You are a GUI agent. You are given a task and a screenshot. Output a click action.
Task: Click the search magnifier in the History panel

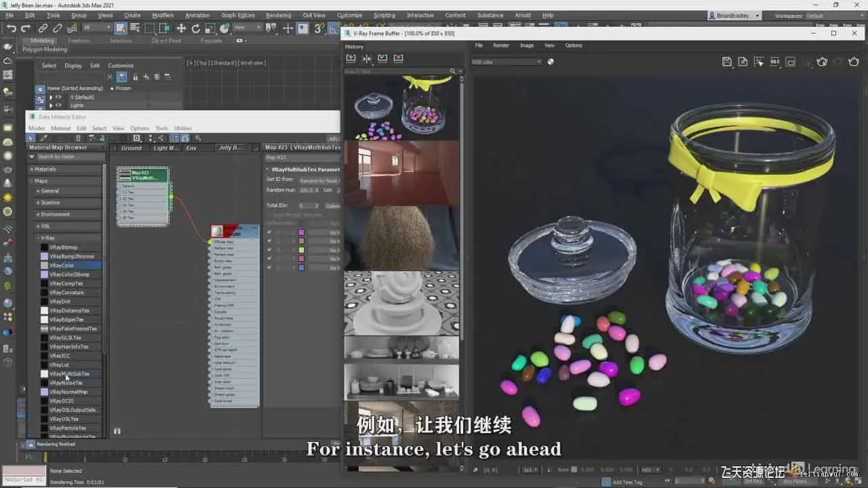coord(453,70)
